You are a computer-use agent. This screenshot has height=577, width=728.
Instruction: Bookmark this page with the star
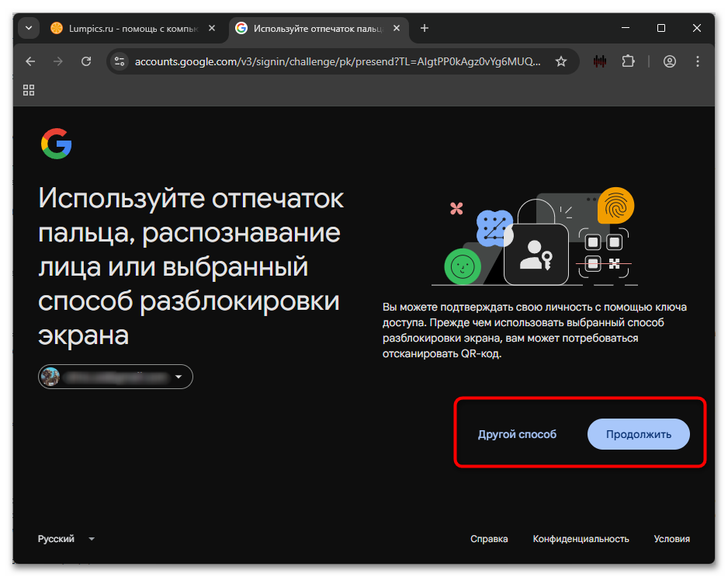point(561,61)
